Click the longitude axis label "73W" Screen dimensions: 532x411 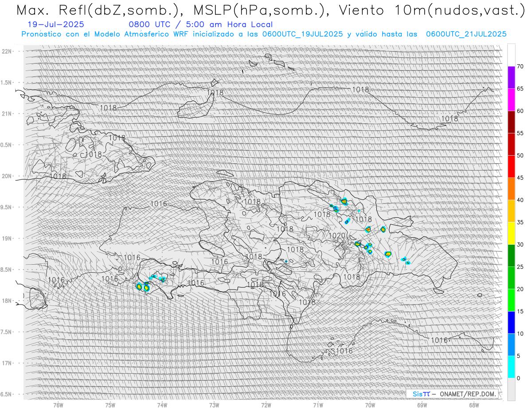pos(214,405)
